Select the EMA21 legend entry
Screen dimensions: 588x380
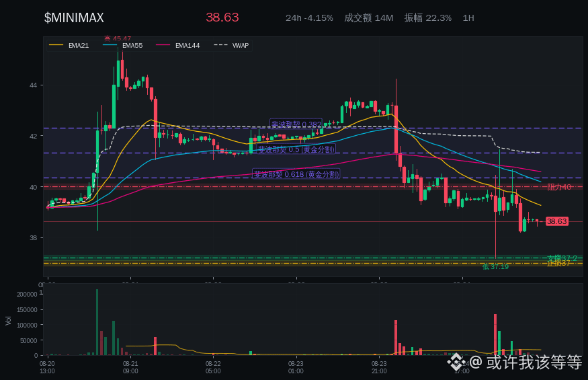[x=69, y=46]
